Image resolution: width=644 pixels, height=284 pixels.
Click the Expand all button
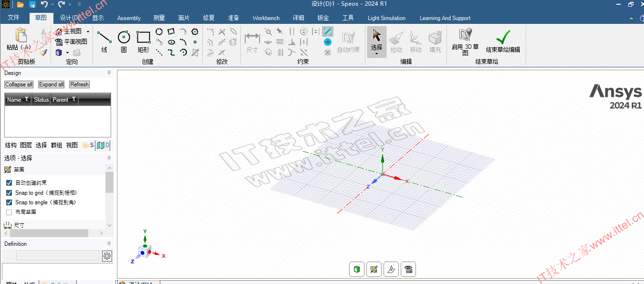tap(52, 84)
